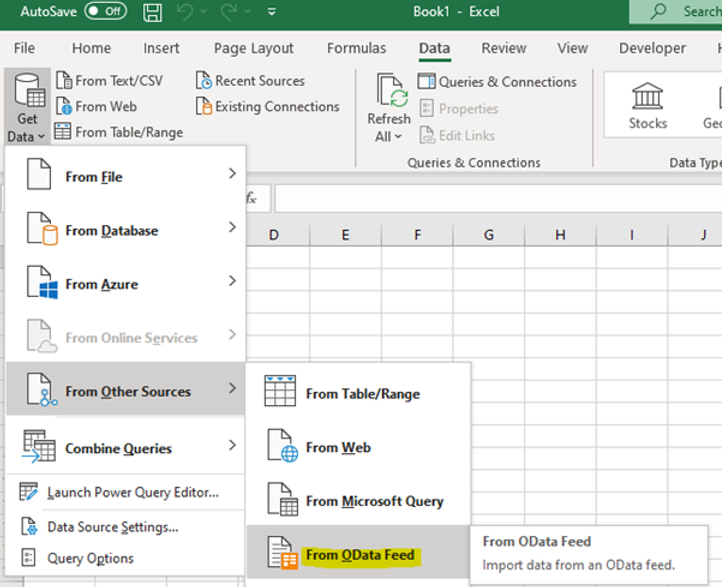
Task: Click the Refresh All icon
Action: click(392, 90)
